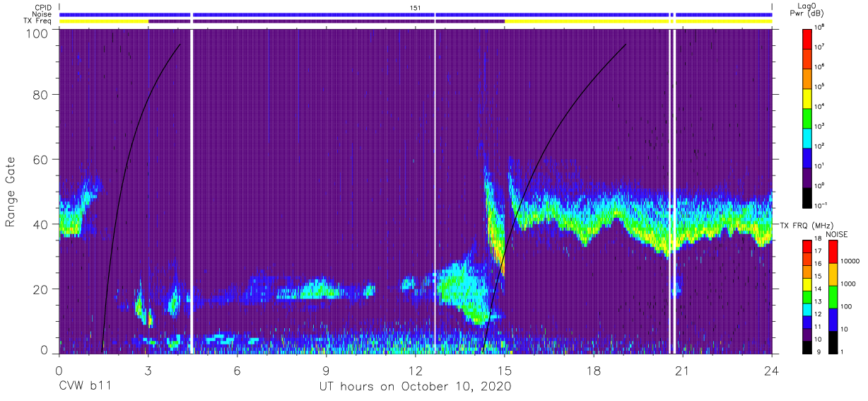The image size is (868, 401).
Task: Click the 6 tick on UT hours axis
Action: (x=237, y=370)
